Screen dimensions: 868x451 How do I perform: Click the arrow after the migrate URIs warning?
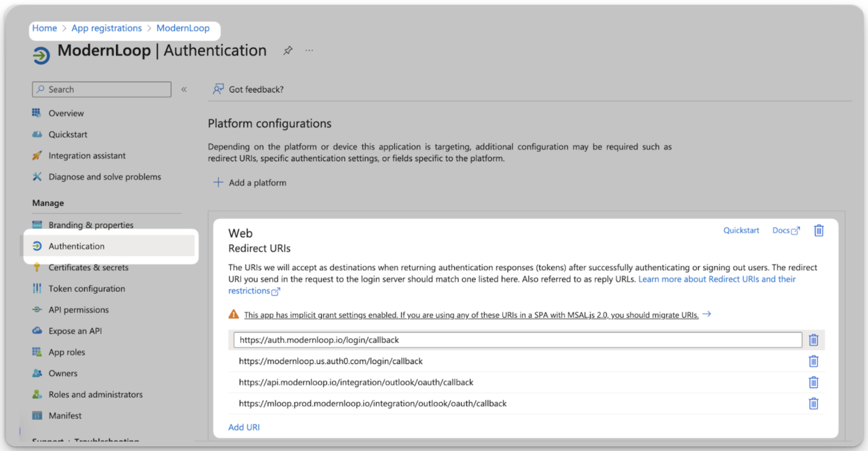(707, 314)
